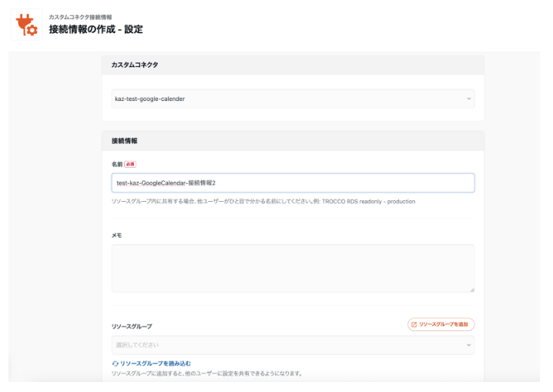Click the chevron arrow of the resource group select
The width and height of the screenshot is (553, 392).
468,344
